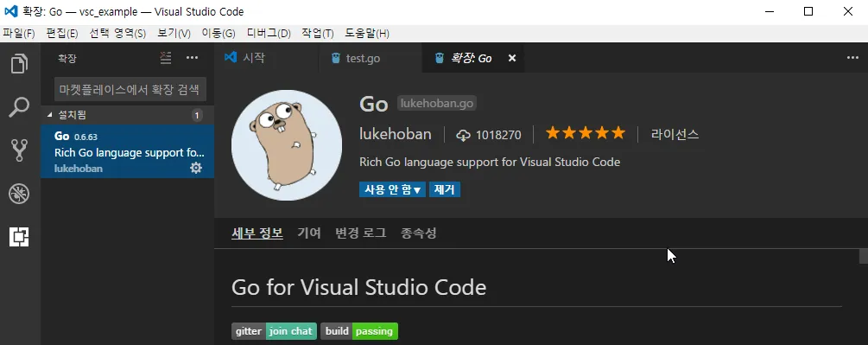Select the 종속성 tab
Viewport: 868px width, 345px height.
(x=419, y=233)
